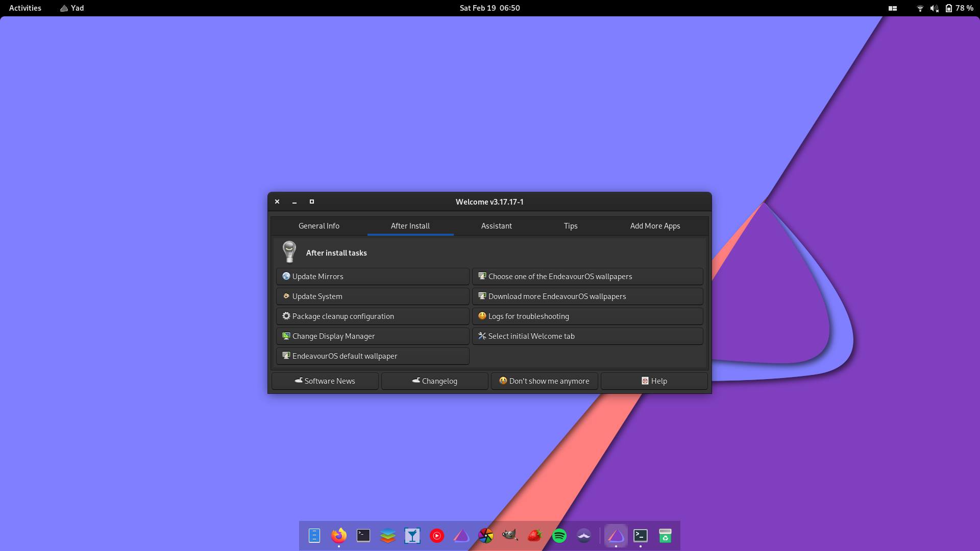
Task: Launch LibreOffice from the dock
Action: point(387,536)
